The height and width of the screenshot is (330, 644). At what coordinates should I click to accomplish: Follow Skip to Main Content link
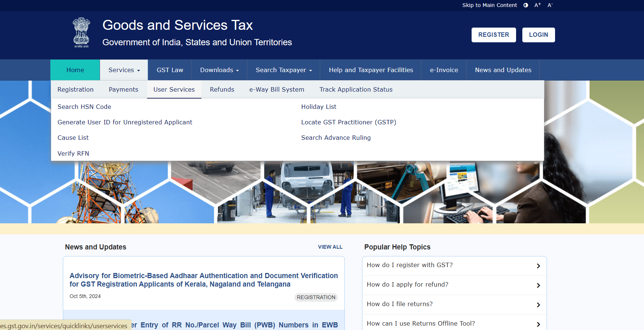tap(490, 5)
